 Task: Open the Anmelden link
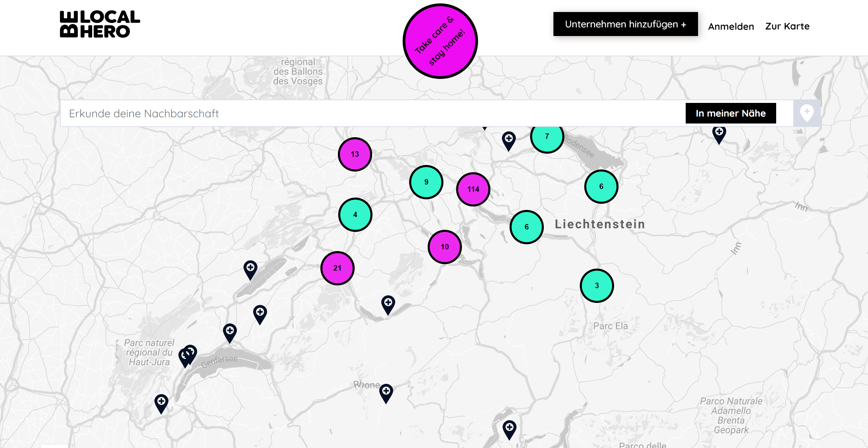click(731, 26)
